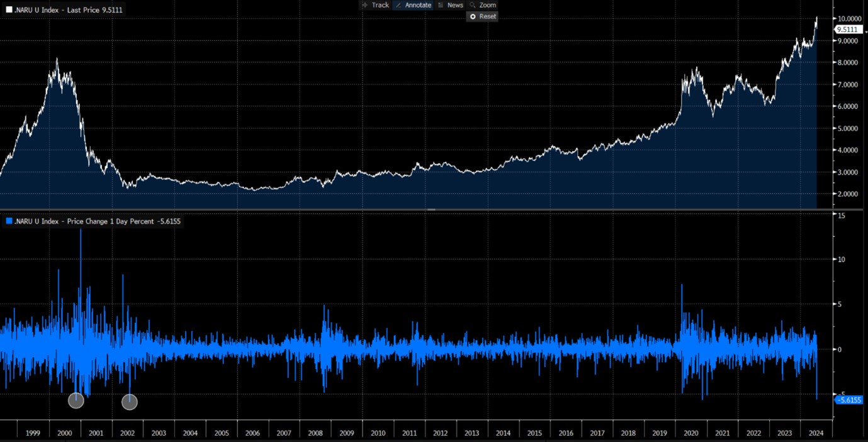The height and width of the screenshot is (442, 868).
Task: Click the 2005 year label
Action: click(x=222, y=433)
